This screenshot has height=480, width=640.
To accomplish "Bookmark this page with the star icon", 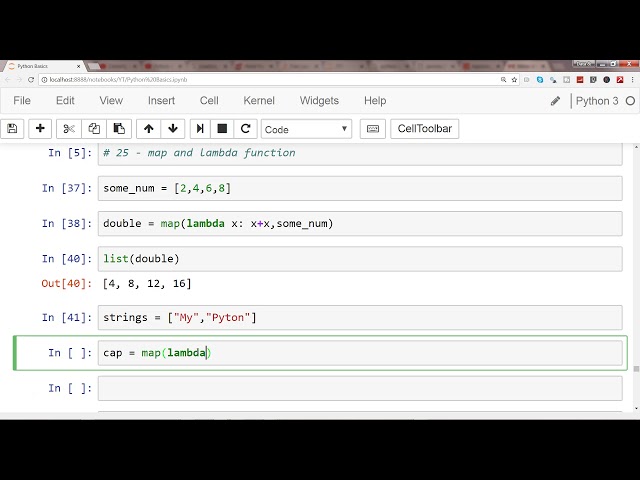I will (x=514, y=80).
